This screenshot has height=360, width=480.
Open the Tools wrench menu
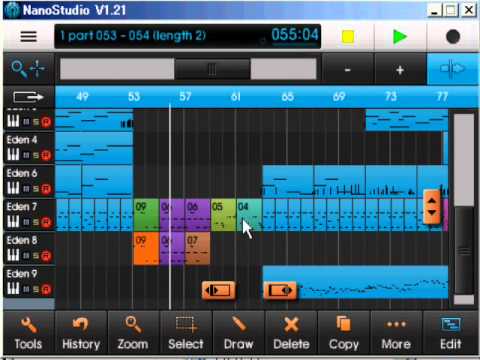28,333
